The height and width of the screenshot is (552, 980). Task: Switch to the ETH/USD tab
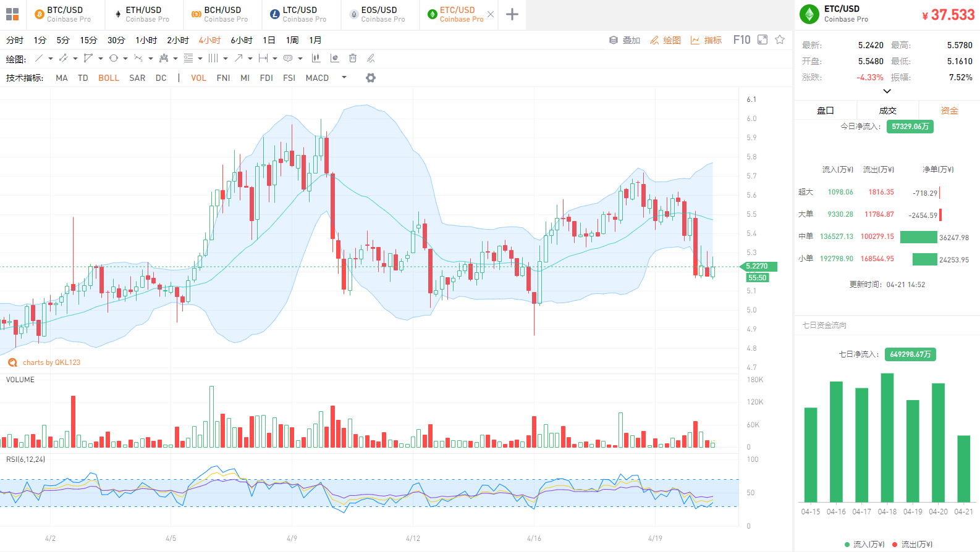pyautogui.click(x=144, y=14)
